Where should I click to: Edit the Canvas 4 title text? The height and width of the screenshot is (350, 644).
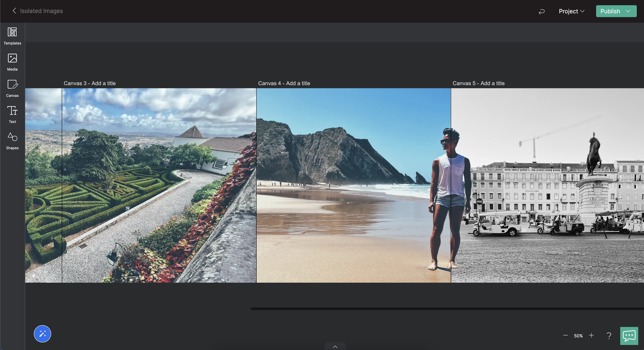pos(284,83)
